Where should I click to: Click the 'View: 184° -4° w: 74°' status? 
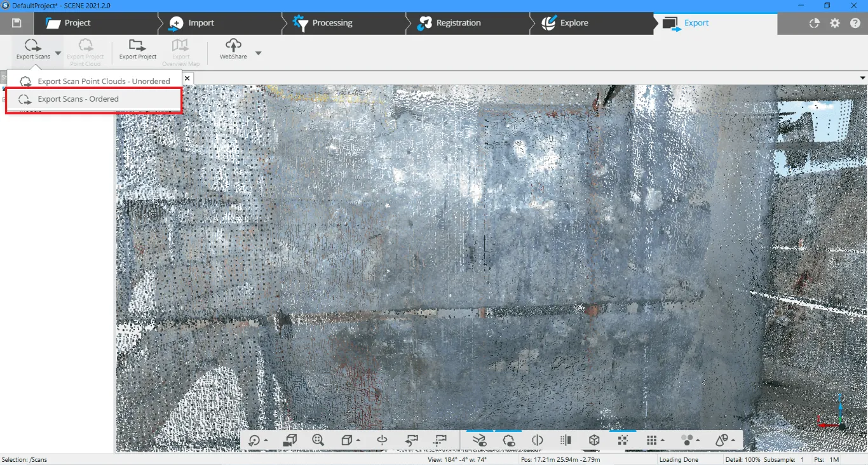pos(458,459)
